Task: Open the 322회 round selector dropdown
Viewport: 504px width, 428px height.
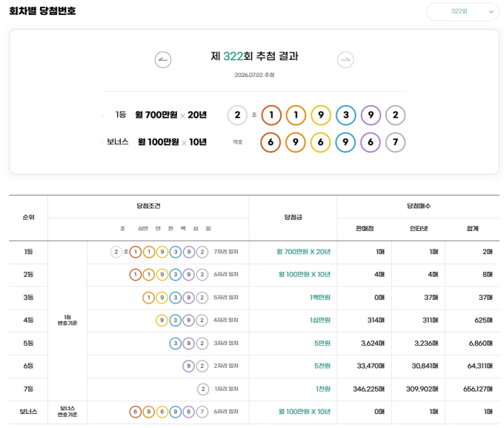Action: pos(462,12)
